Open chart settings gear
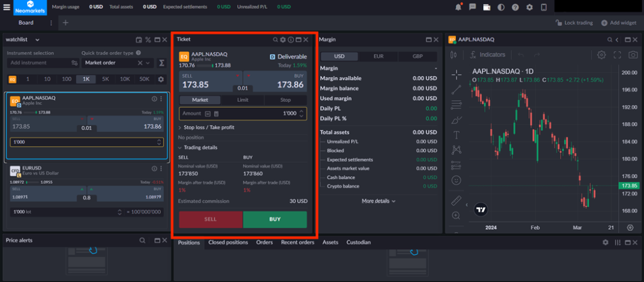The width and height of the screenshot is (644, 282). (602, 55)
